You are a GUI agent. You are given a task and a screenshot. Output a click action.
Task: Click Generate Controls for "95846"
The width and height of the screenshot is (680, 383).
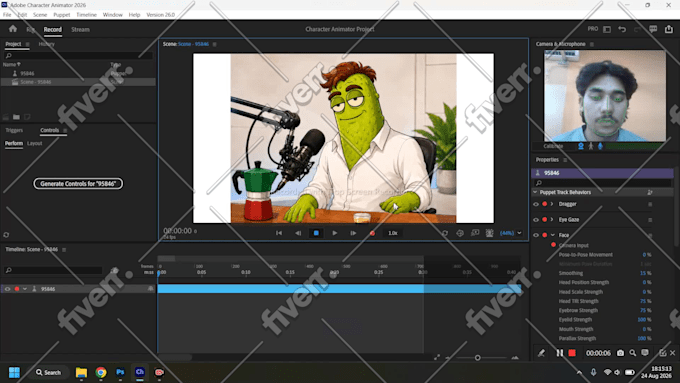click(78, 183)
